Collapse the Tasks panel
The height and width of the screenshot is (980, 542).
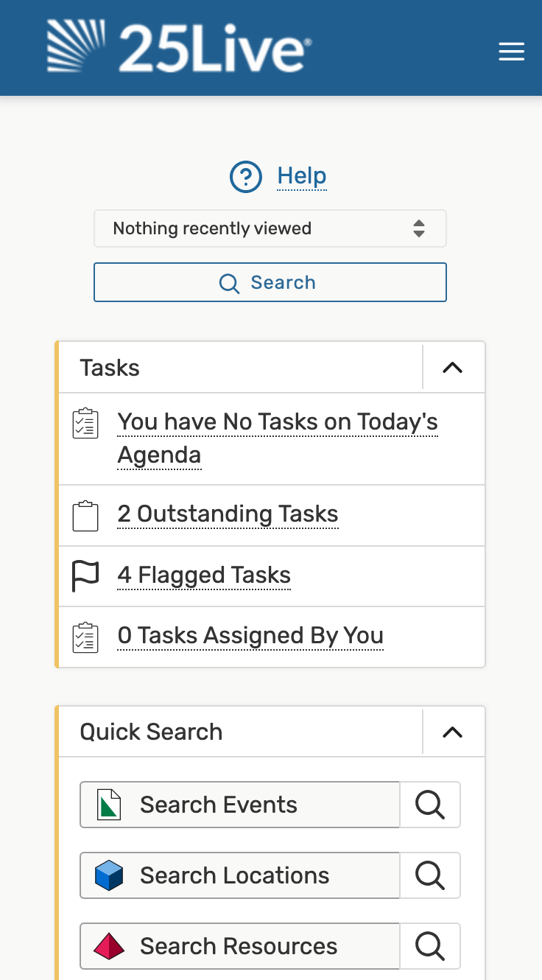click(x=452, y=368)
